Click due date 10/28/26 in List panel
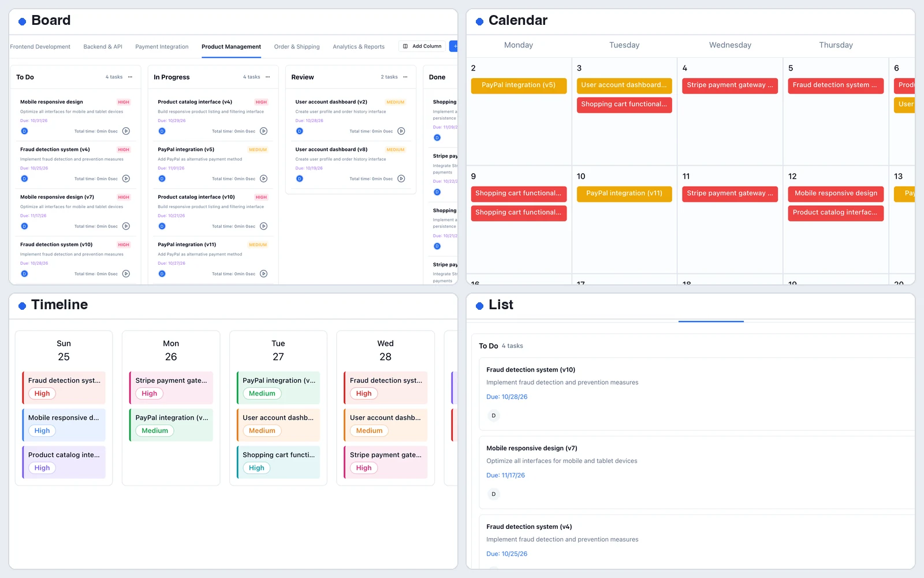This screenshot has width=924, height=578. [x=506, y=397]
